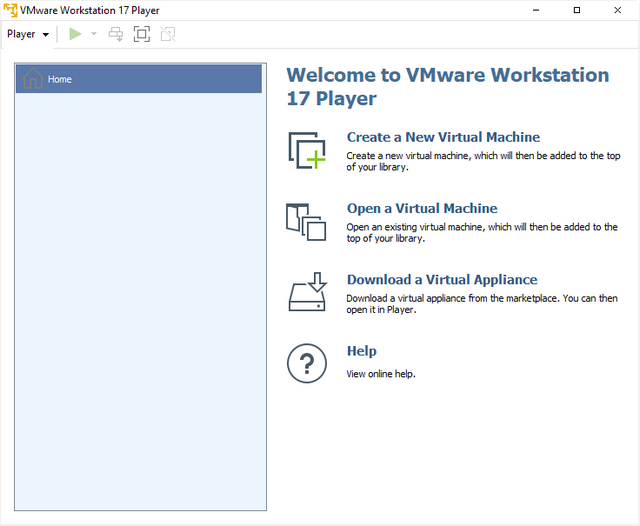Click the Help question mark icon

coord(307,363)
